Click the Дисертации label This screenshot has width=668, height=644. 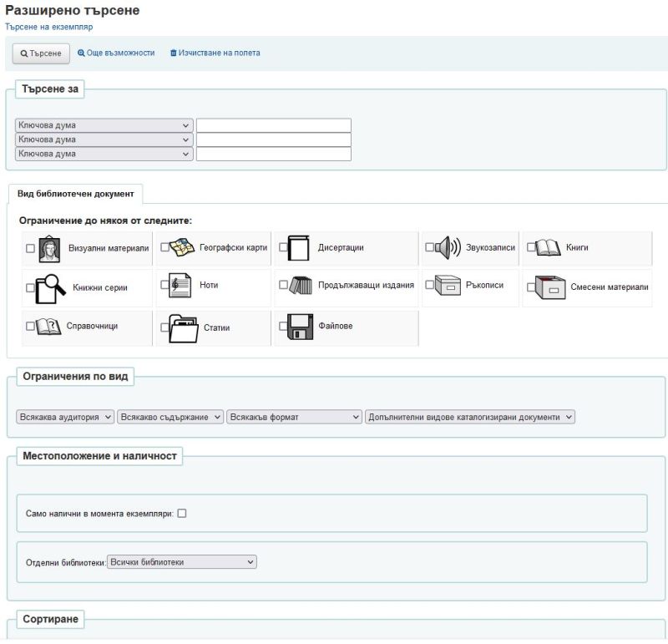(341, 247)
